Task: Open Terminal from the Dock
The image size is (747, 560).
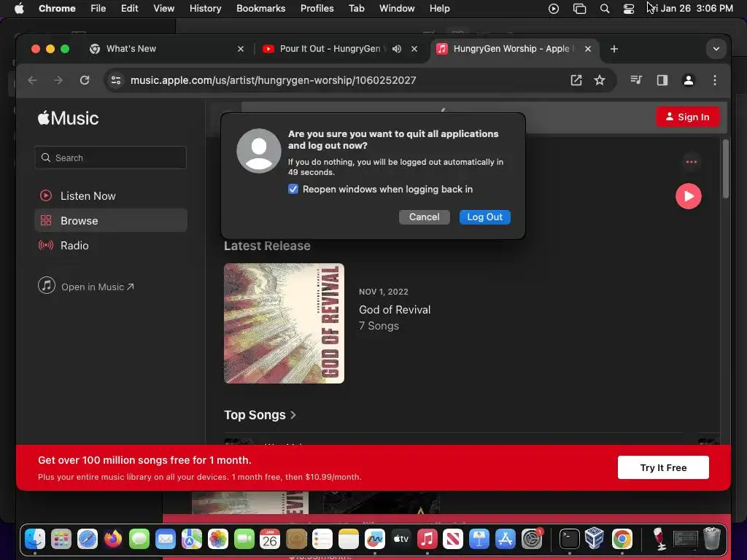Action: point(569,539)
